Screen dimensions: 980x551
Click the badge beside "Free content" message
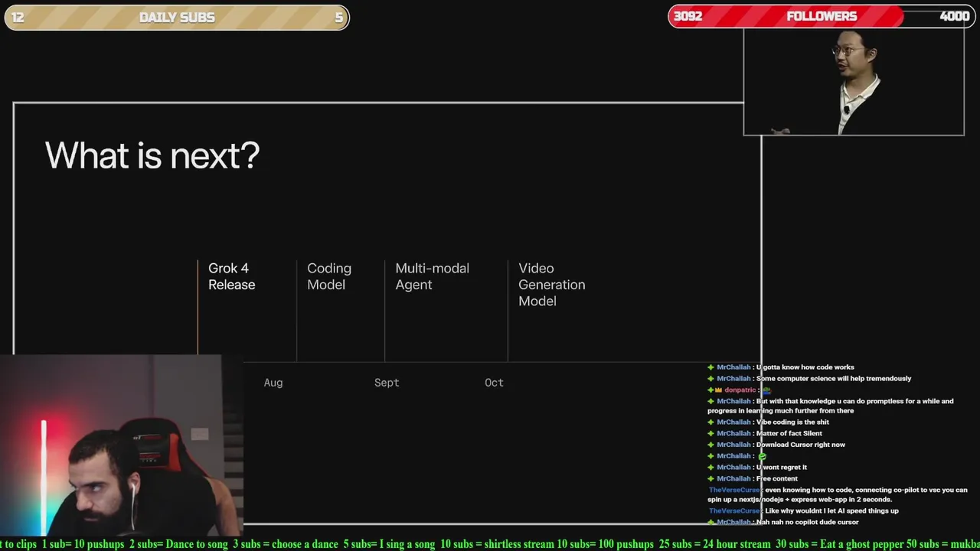coord(710,479)
